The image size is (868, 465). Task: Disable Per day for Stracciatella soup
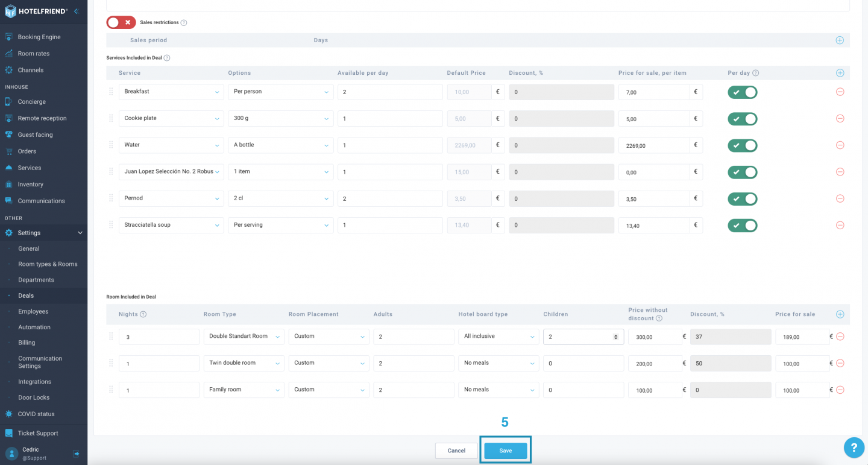point(743,226)
